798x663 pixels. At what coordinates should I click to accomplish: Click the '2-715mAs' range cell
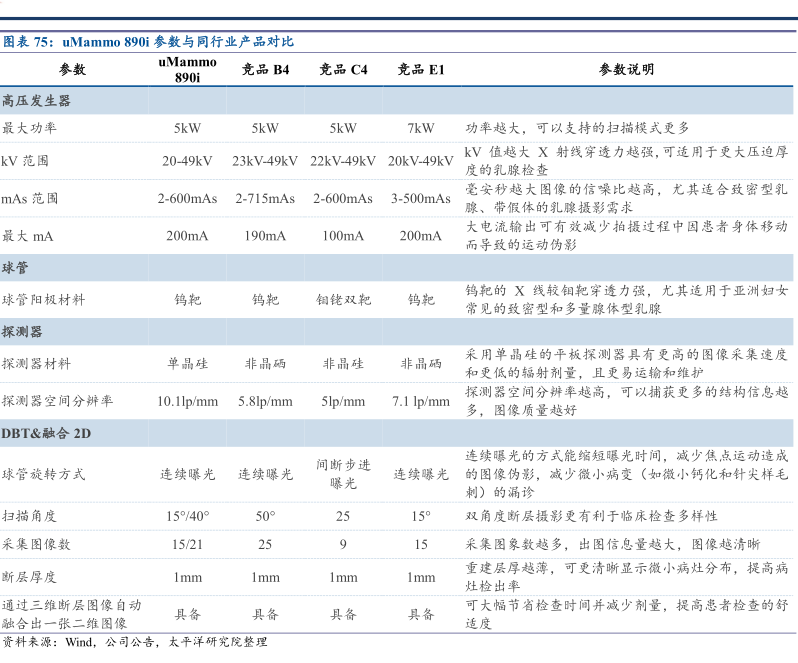tap(265, 198)
